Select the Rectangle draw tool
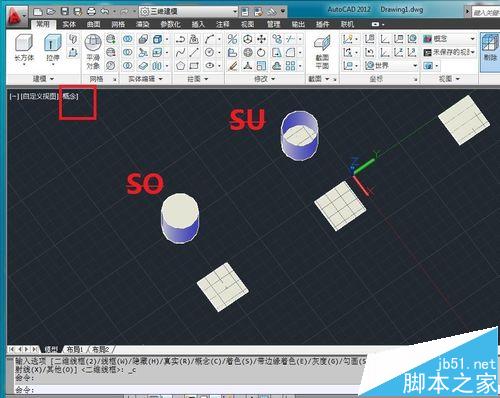This screenshot has height=398, width=500. [x=194, y=66]
